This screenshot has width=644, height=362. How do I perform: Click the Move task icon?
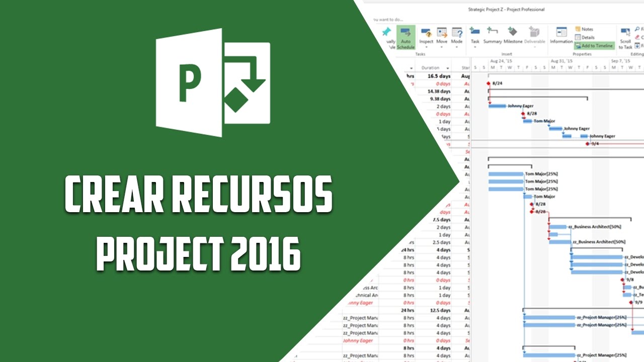[442, 33]
